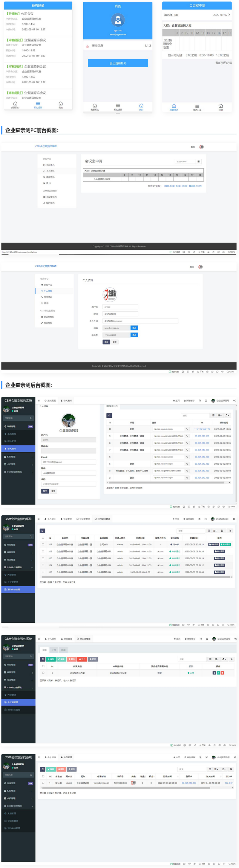Select the checkbox for meeting room id 6

(x=43, y=673)
